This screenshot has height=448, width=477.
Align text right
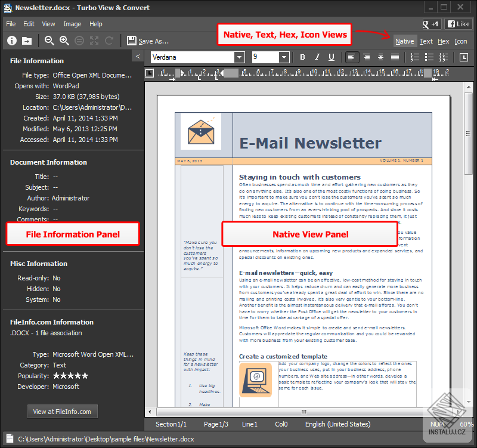tap(367, 57)
